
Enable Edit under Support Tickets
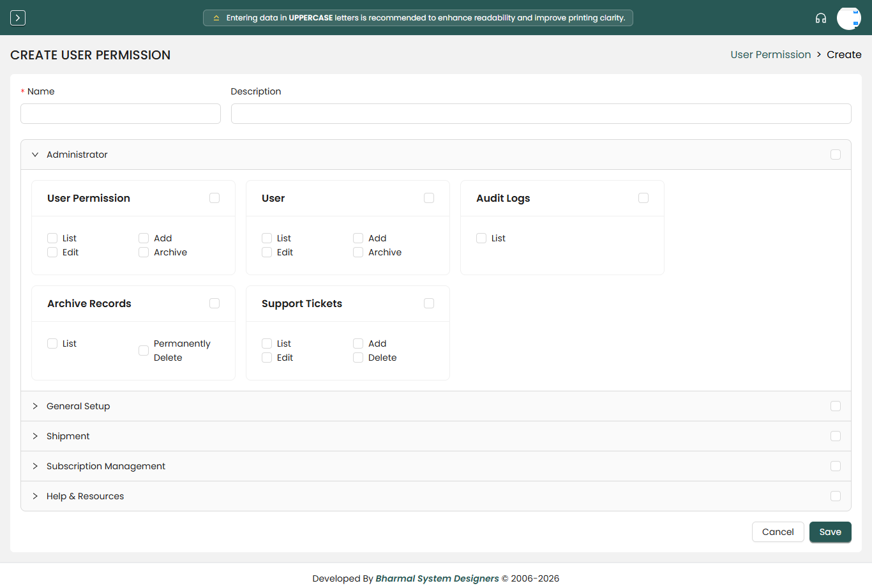[x=267, y=358]
